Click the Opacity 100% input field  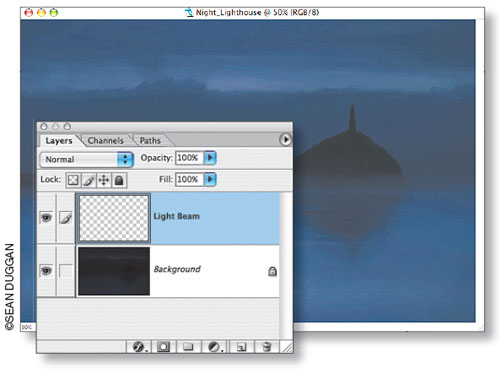[x=189, y=158]
